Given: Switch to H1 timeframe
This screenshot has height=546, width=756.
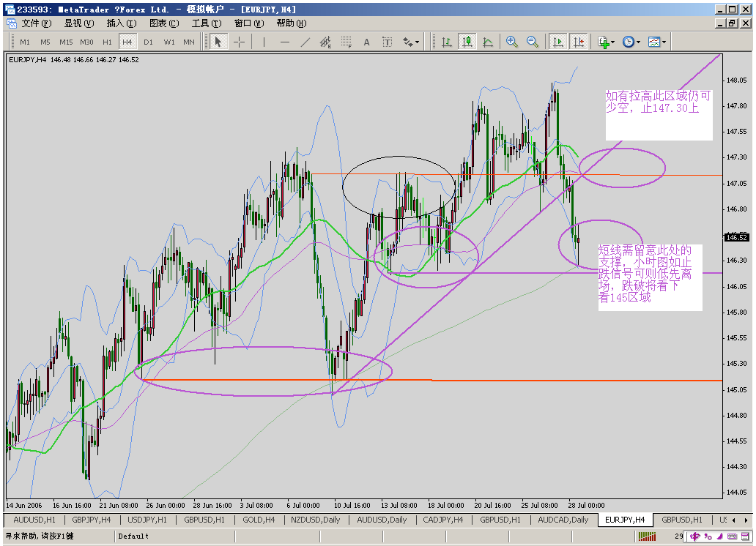Looking at the screenshot, I should (x=107, y=42).
